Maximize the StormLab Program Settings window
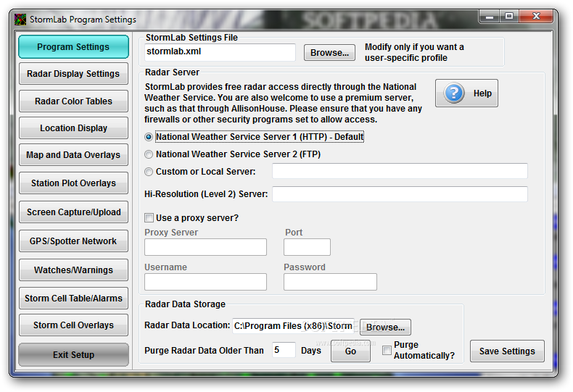Viewport: 573px width, 392px height. pyautogui.click(x=509, y=16)
